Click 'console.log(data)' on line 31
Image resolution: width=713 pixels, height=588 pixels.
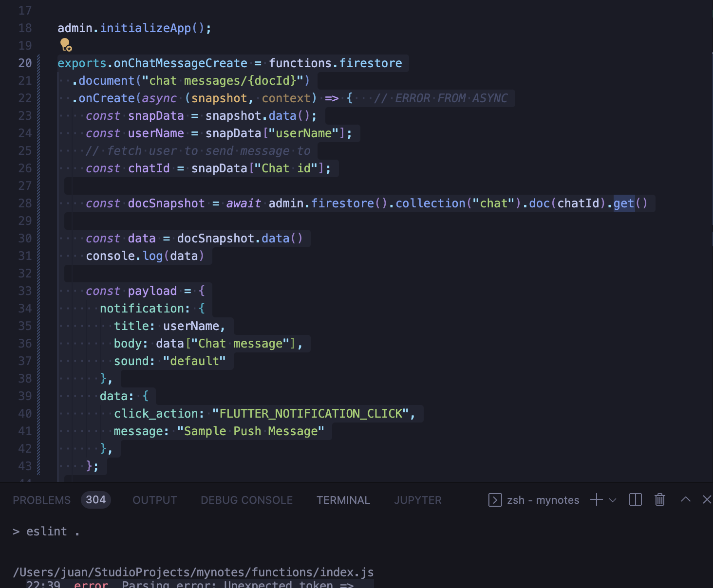[145, 256]
